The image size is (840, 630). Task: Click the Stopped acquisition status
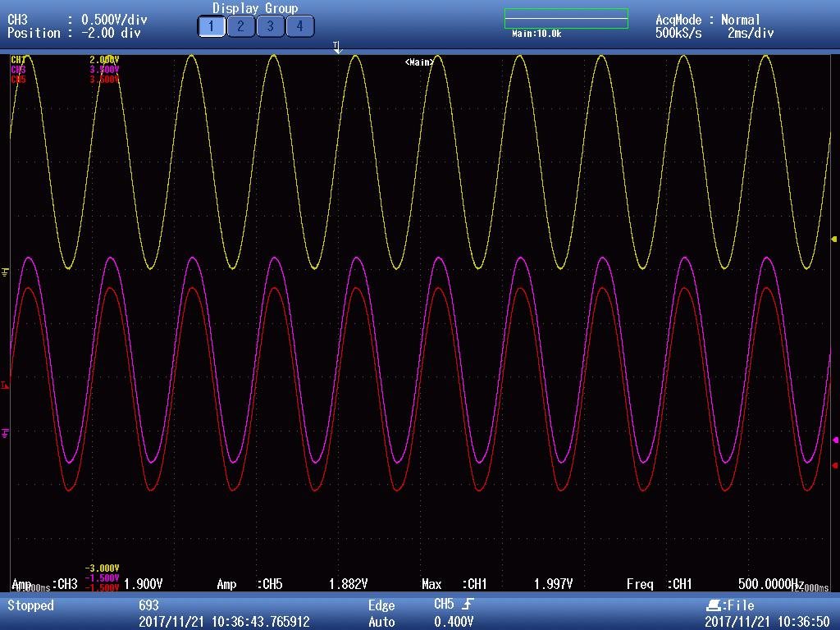(x=30, y=605)
